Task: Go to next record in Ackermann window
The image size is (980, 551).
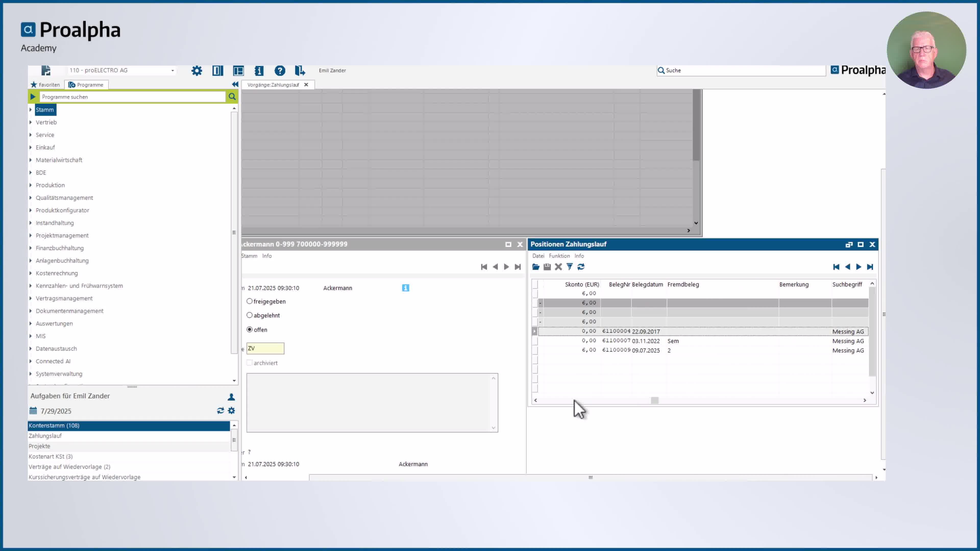Action: tap(506, 267)
